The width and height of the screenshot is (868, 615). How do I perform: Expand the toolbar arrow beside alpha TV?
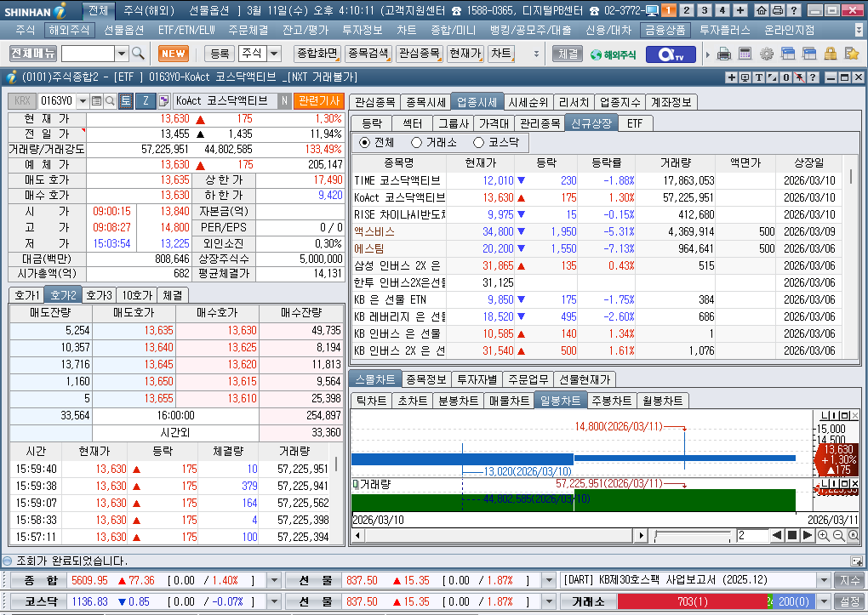(707, 54)
